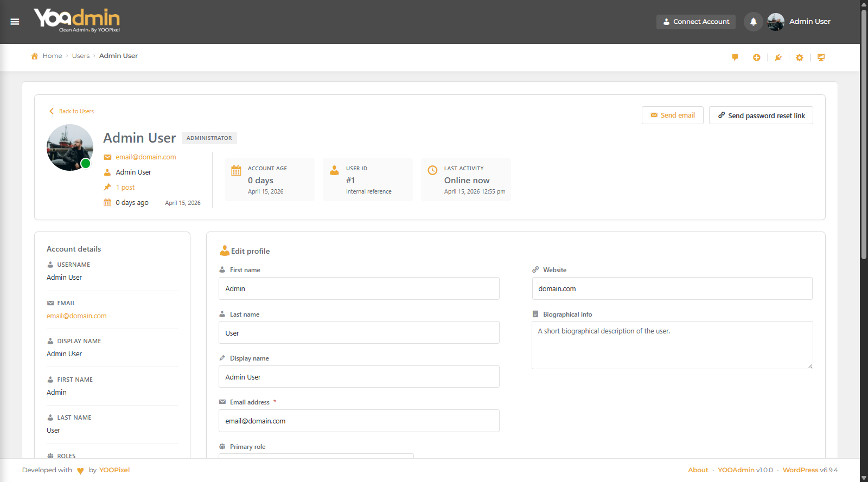868x482 pixels.
Task: Open the 1 post link
Action: [x=125, y=188]
